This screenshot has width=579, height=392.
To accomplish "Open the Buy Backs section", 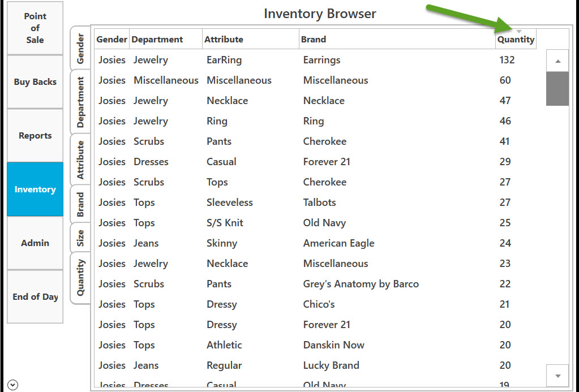I will 35,82.
